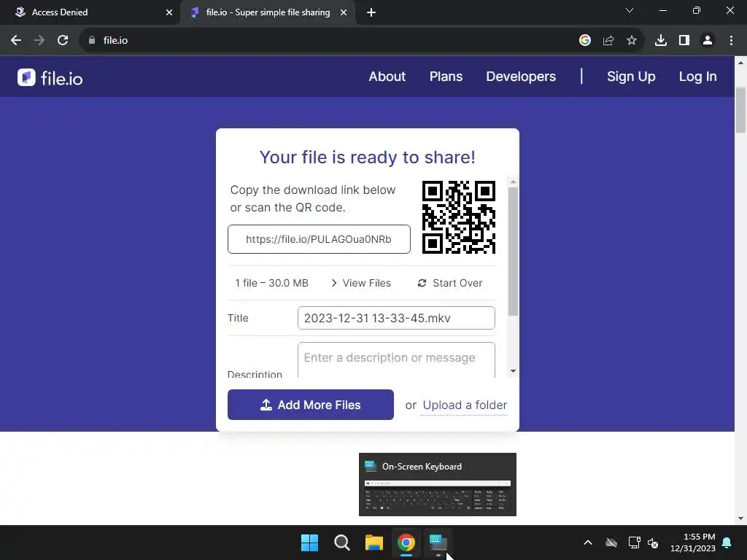Show hidden system tray icons

click(x=588, y=542)
